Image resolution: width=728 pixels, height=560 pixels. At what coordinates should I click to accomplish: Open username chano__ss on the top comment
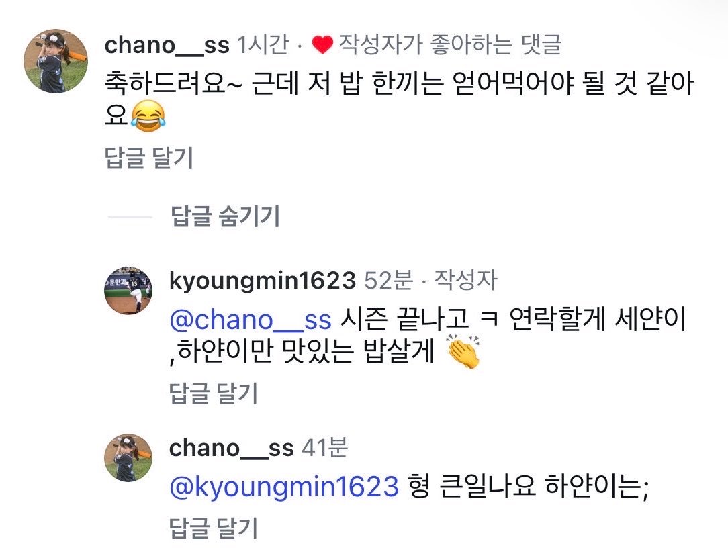167,46
